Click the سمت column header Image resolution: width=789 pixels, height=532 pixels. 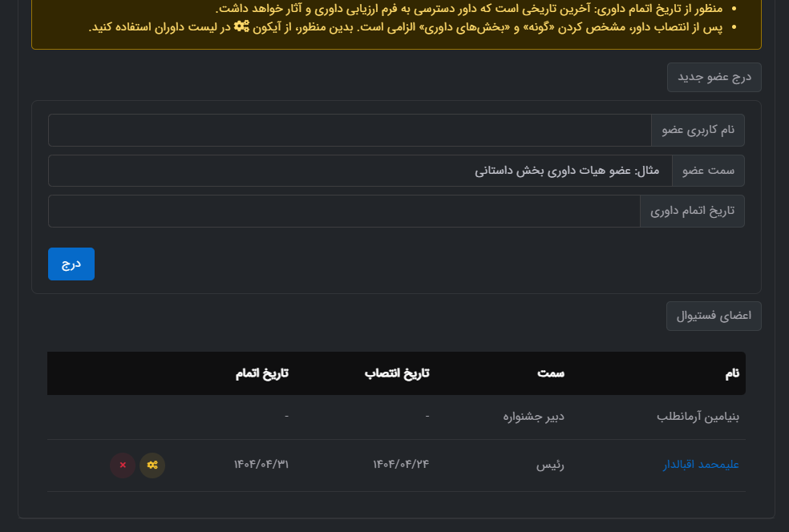[x=551, y=373]
